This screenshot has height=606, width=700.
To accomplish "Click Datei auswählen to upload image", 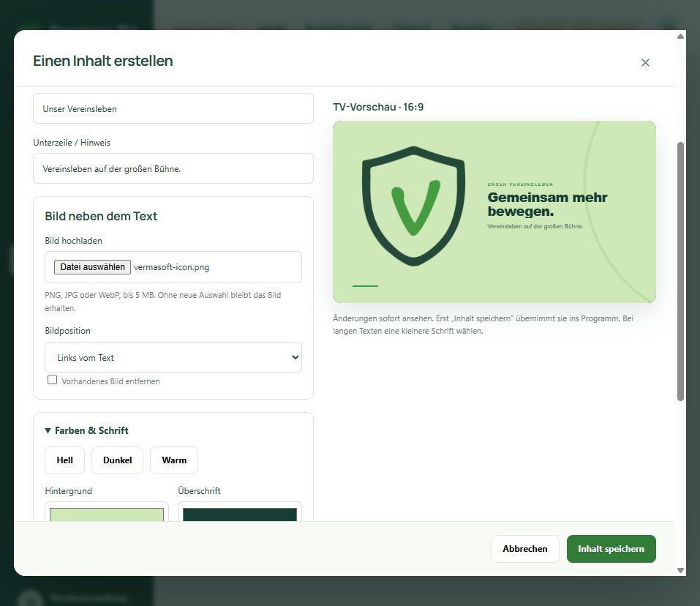I will pos(92,267).
